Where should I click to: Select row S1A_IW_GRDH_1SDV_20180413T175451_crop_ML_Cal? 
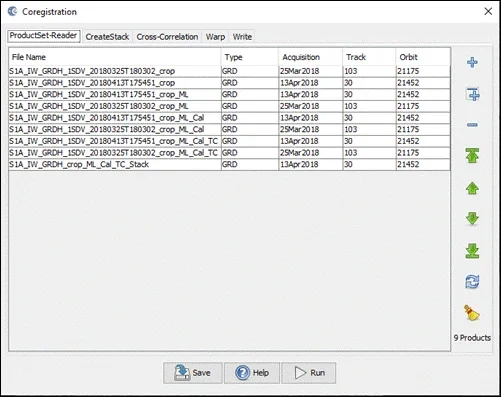pyautogui.click(x=229, y=118)
